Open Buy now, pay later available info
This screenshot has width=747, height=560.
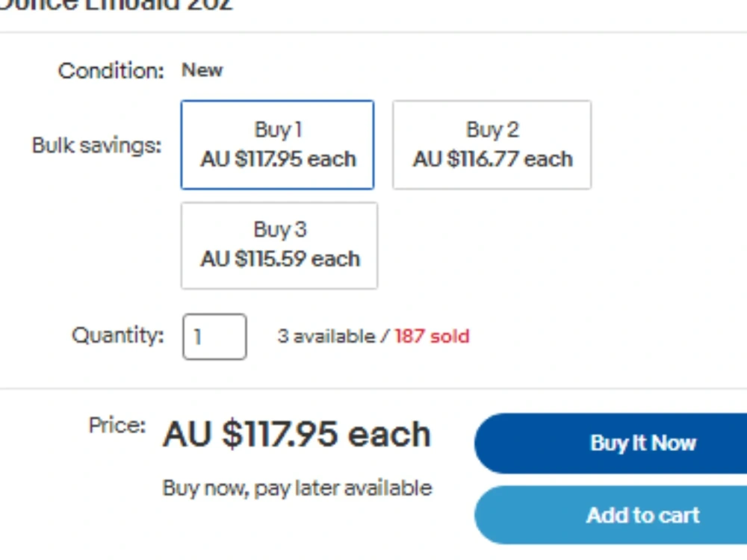coord(297,488)
